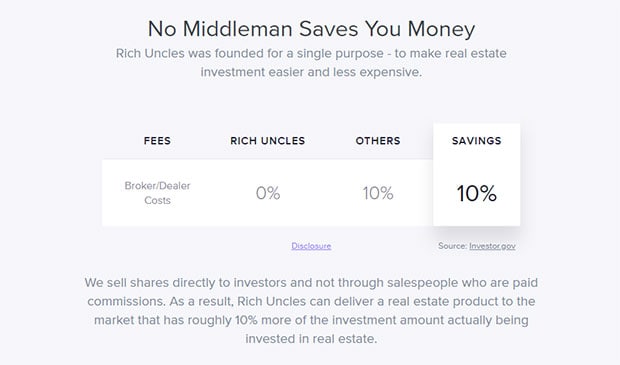Click the roughly 10% more sentence line
The height and width of the screenshot is (365, 620).
click(311, 320)
